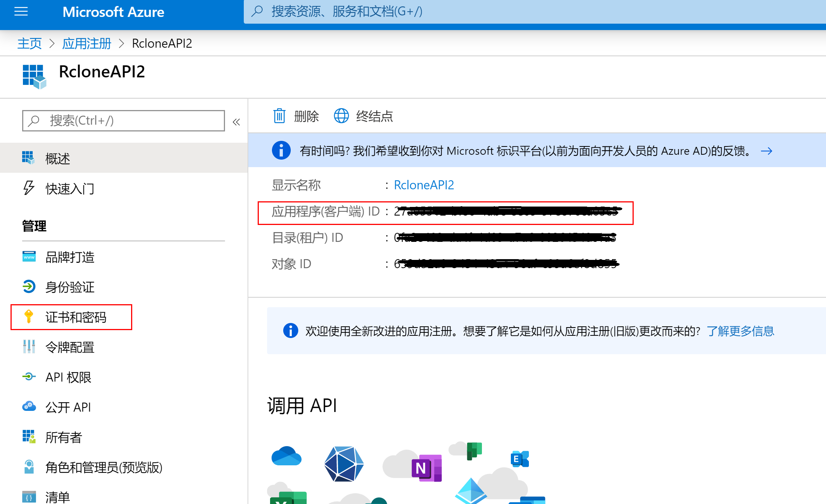
Task: Click the Azure AD pyramid icon
Action: click(471, 490)
